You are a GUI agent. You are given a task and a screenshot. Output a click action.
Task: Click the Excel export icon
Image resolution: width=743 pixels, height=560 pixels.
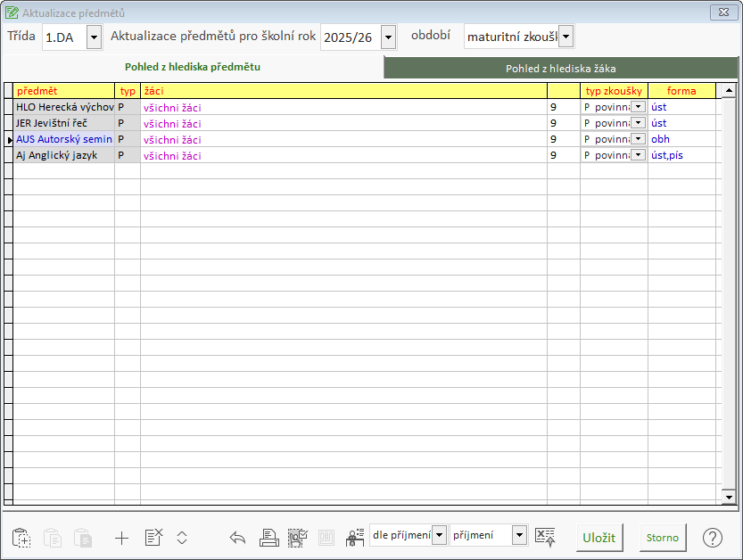(x=545, y=537)
